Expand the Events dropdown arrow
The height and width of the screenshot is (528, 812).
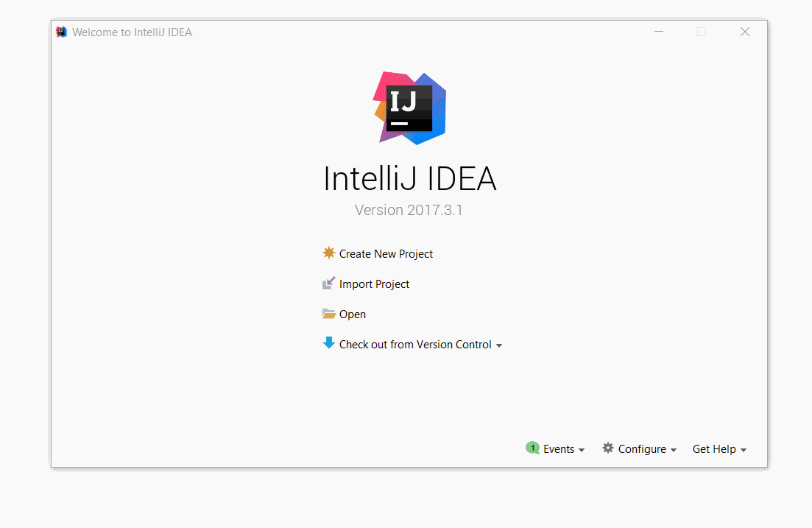582,450
